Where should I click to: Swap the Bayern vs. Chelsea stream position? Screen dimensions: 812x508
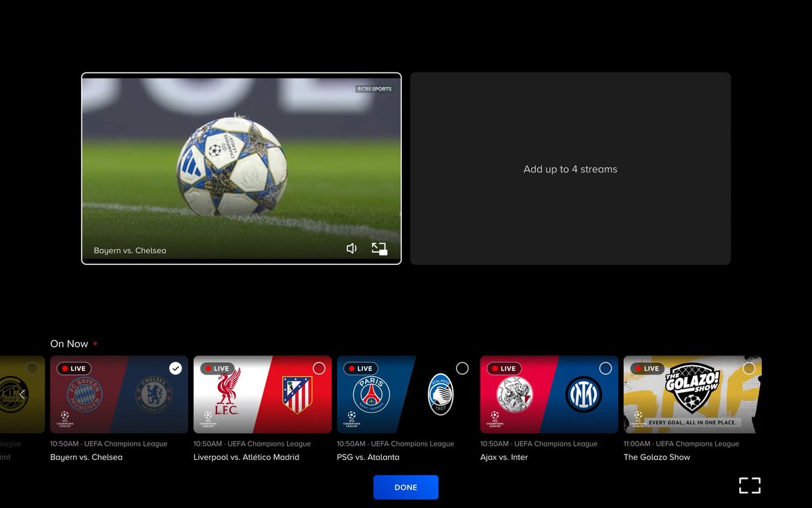(x=380, y=249)
